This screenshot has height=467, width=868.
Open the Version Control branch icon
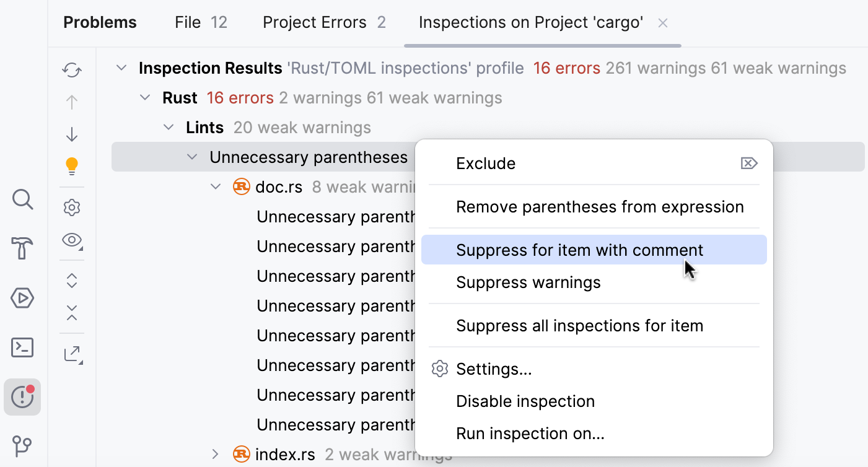coord(22,446)
